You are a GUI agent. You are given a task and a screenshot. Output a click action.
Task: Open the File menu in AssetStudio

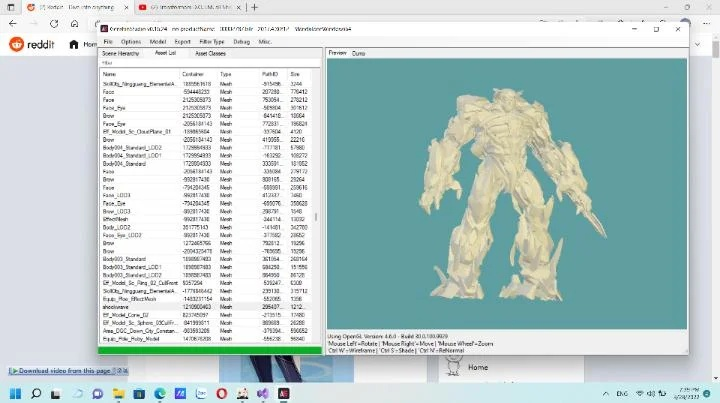point(108,42)
